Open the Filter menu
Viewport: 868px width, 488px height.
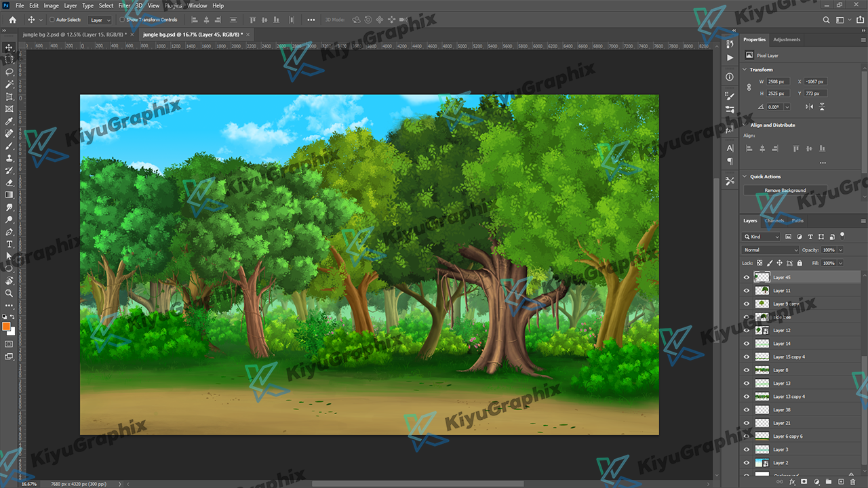(x=124, y=5)
